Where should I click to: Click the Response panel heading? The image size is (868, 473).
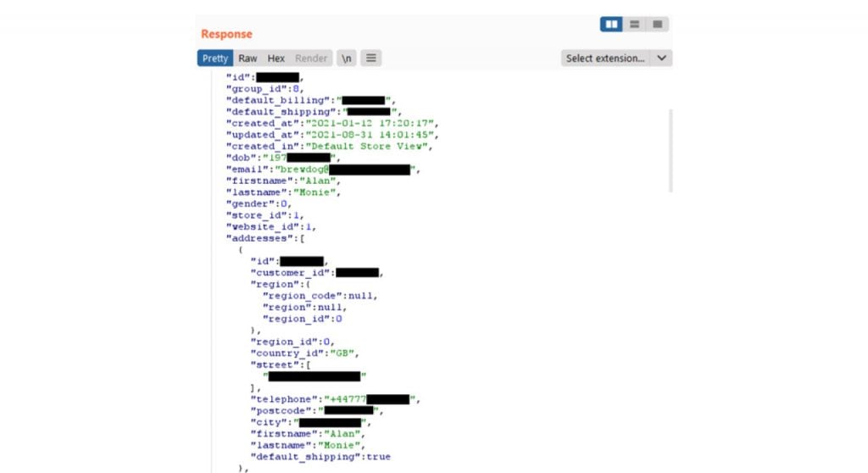pos(226,34)
